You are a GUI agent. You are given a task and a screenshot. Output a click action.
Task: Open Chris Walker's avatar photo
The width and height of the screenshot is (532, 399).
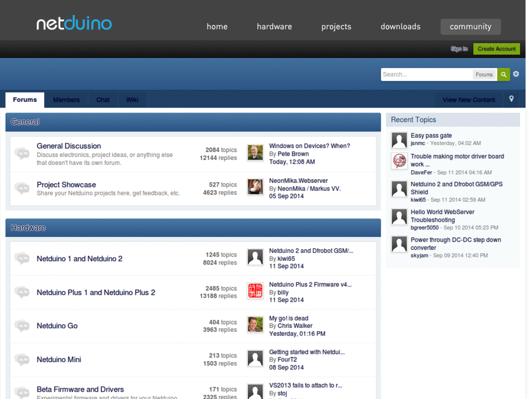coord(255,324)
